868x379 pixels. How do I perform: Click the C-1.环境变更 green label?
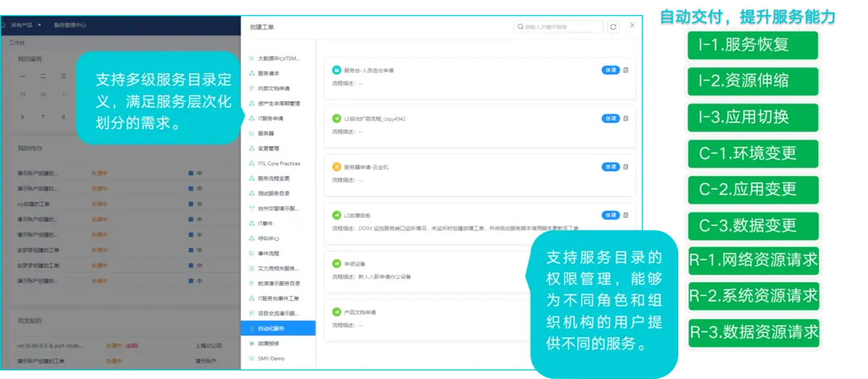point(753,153)
